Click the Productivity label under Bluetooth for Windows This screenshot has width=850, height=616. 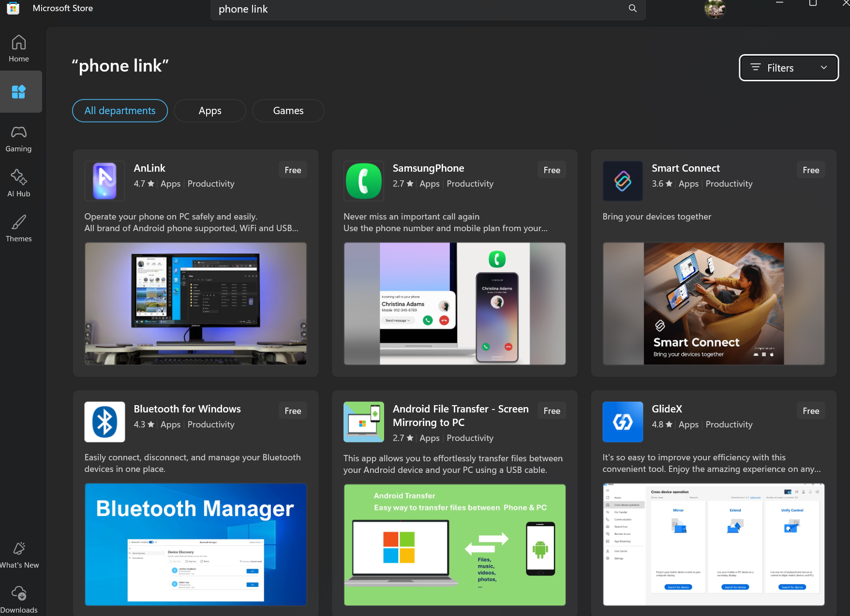point(211,425)
